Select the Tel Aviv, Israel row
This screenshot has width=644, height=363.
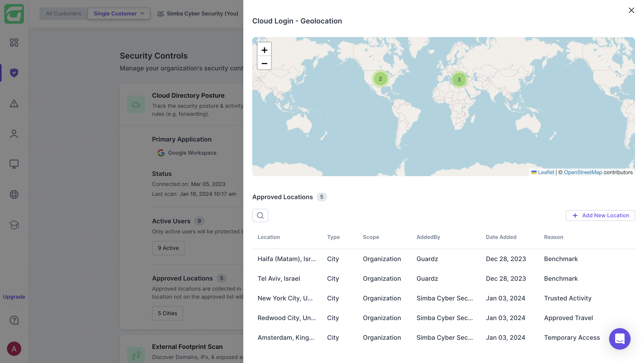pyautogui.click(x=278, y=279)
